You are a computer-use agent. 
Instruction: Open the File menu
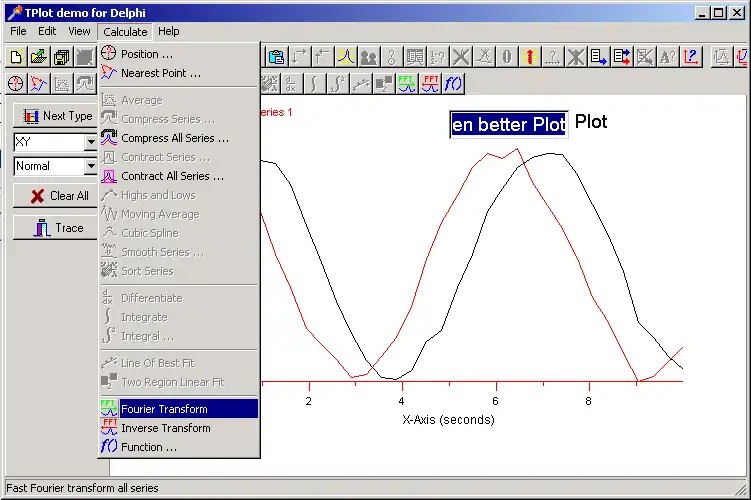(18, 31)
